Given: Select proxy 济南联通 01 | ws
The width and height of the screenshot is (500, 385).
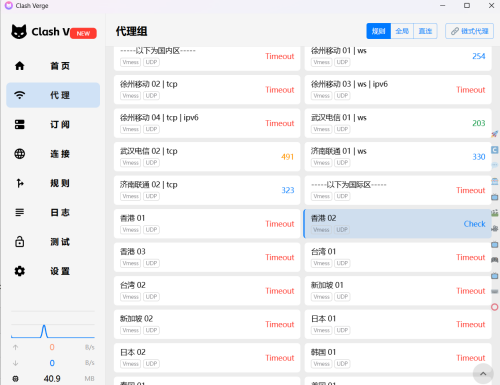Looking at the screenshot, I should tap(398, 157).
